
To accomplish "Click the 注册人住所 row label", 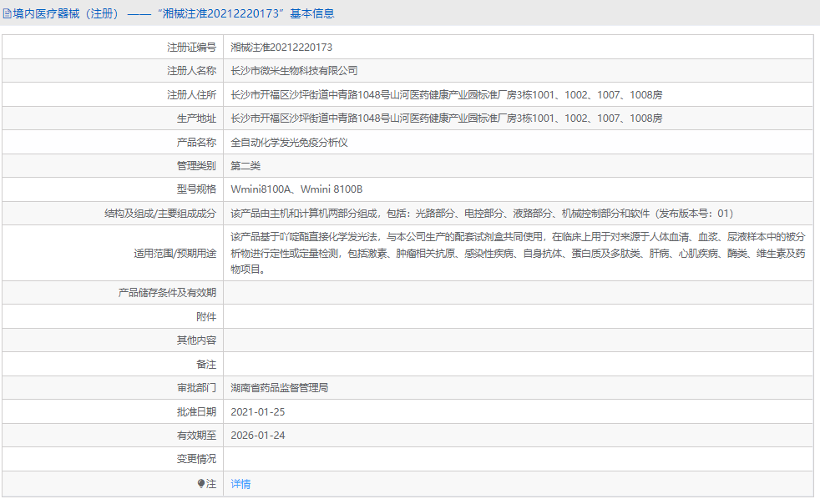I will 191,95.
